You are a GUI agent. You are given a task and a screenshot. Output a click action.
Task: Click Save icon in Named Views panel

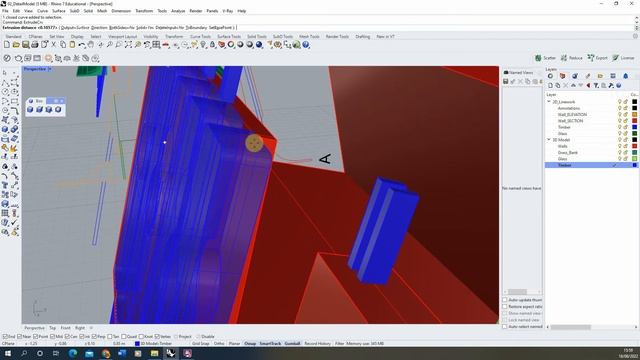point(506,82)
